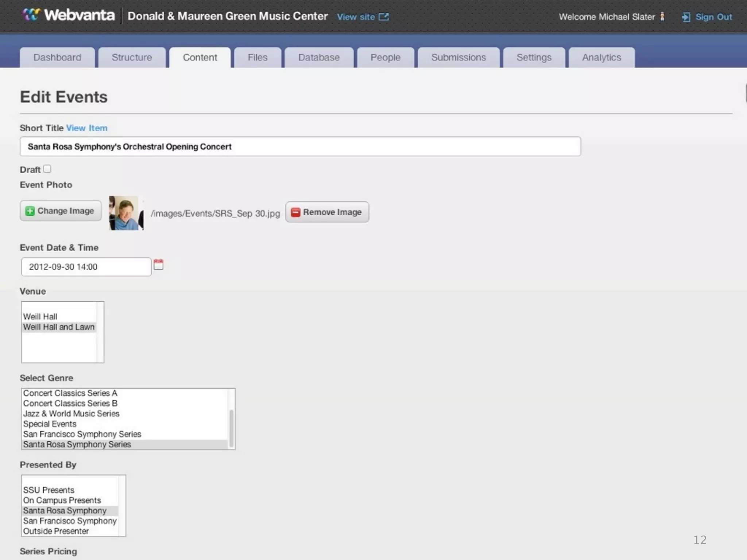Click the calendar date picker icon

coord(158,264)
